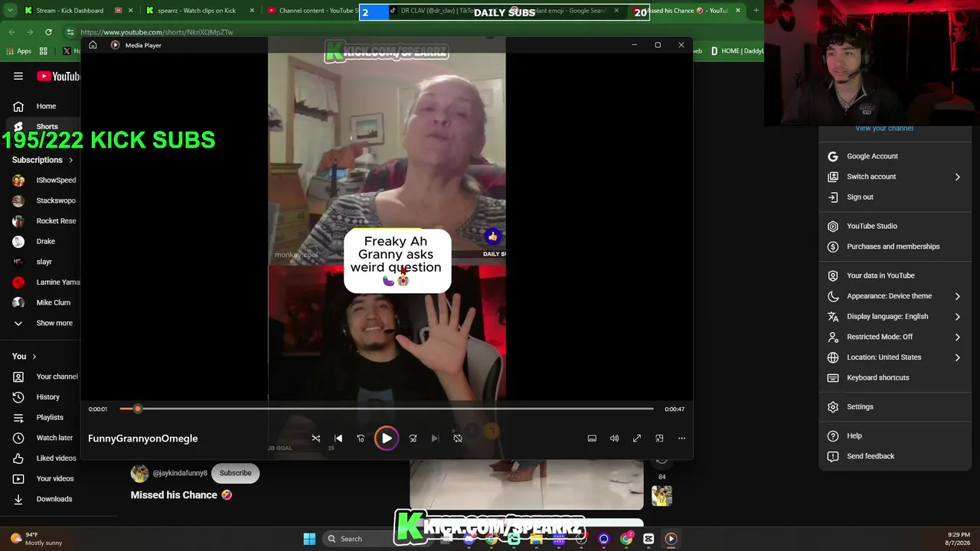Open the Lamine Yamal subscription channel
The height and width of the screenshot is (551, 980).
point(46,282)
